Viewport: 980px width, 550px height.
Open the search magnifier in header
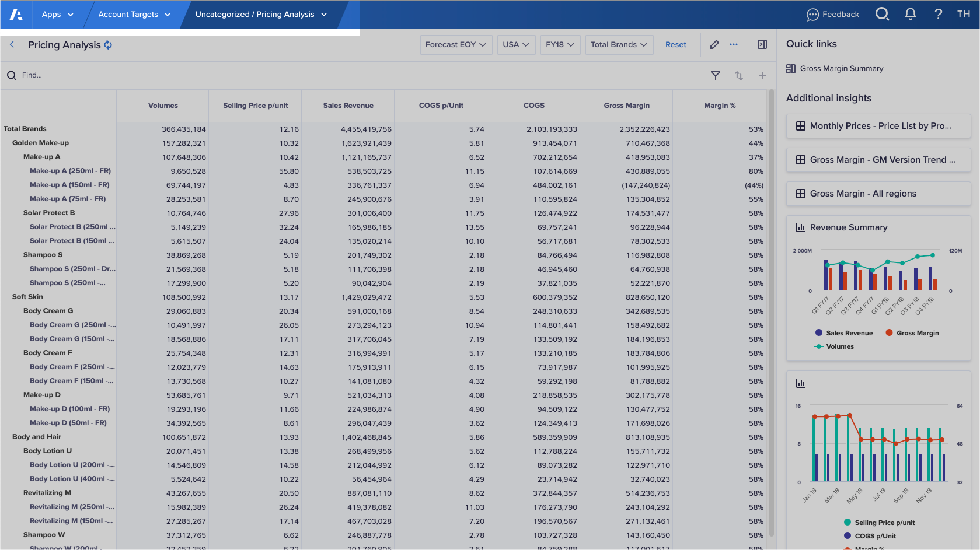882,14
